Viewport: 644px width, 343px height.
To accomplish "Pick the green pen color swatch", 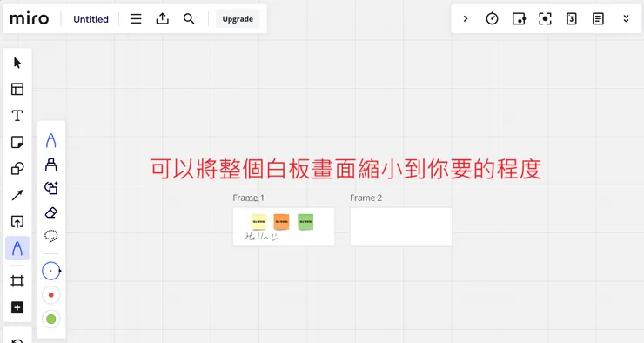I will click(51, 319).
